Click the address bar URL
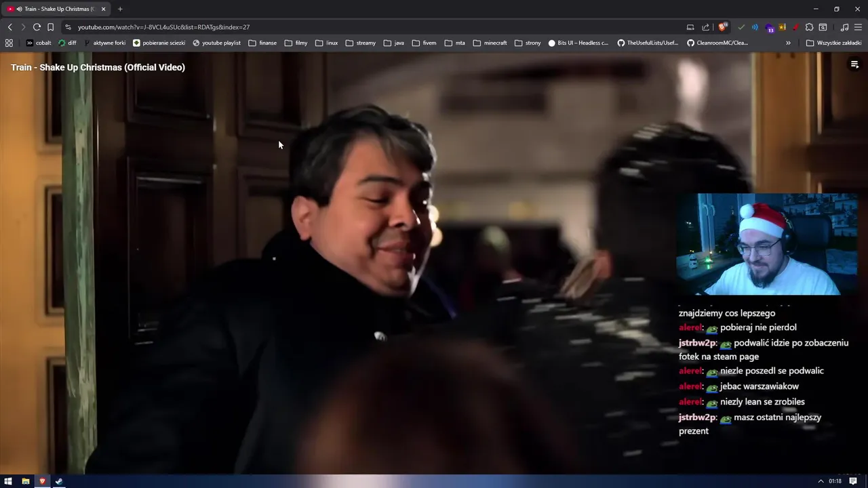 coord(163,27)
